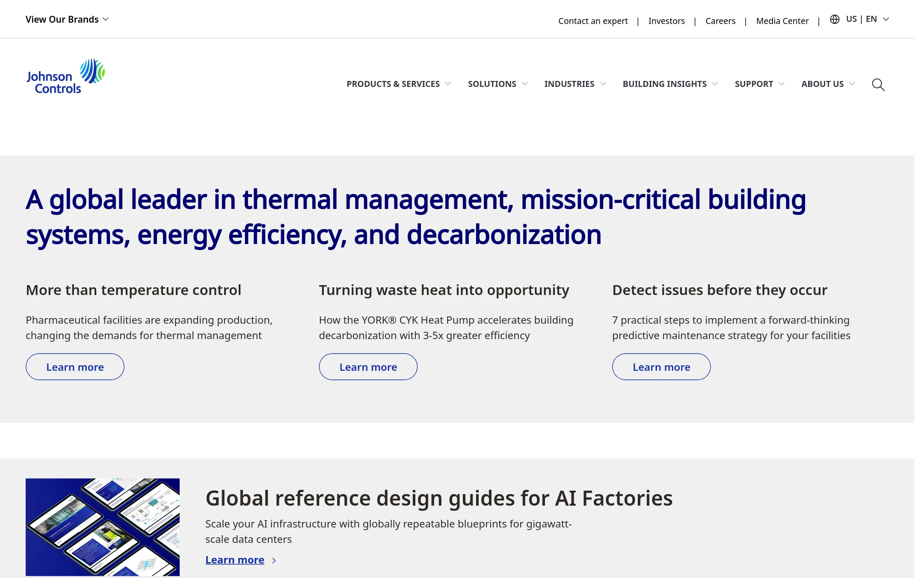Click 'Global reference design guides for AI Factories' title
924x578 pixels.
tap(439, 498)
